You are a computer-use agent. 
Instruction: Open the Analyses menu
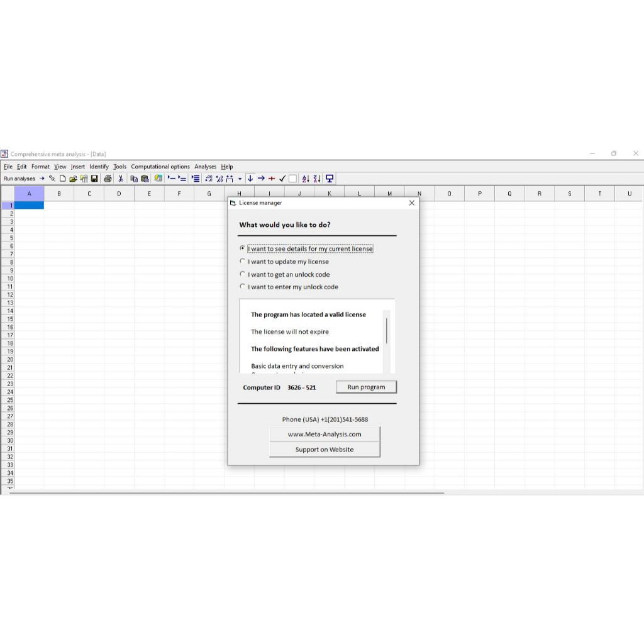[206, 167]
